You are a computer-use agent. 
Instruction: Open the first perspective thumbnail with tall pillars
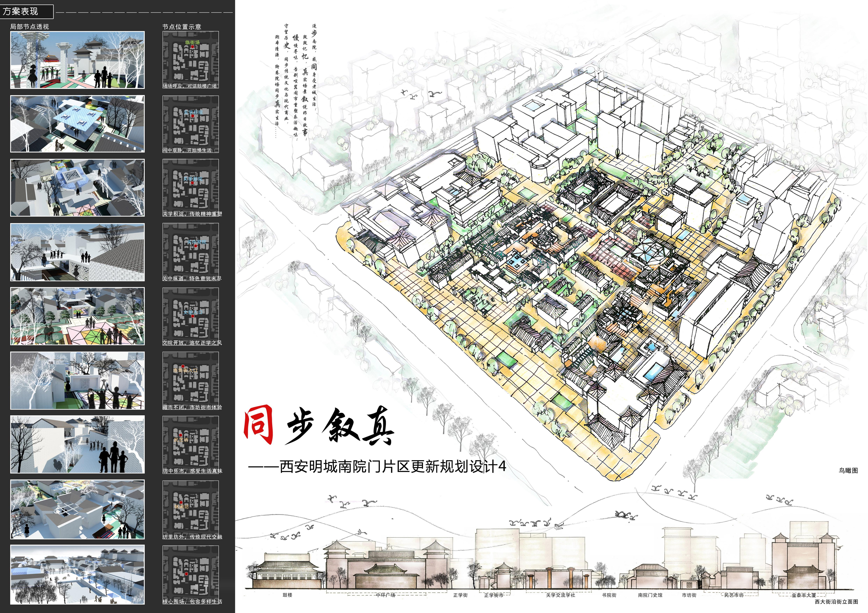pyautogui.click(x=77, y=60)
